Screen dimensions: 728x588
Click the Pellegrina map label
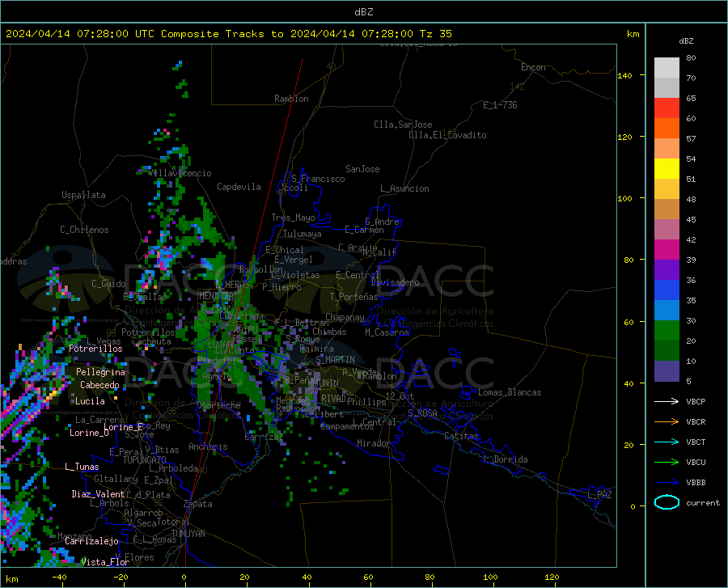pyautogui.click(x=100, y=372)
